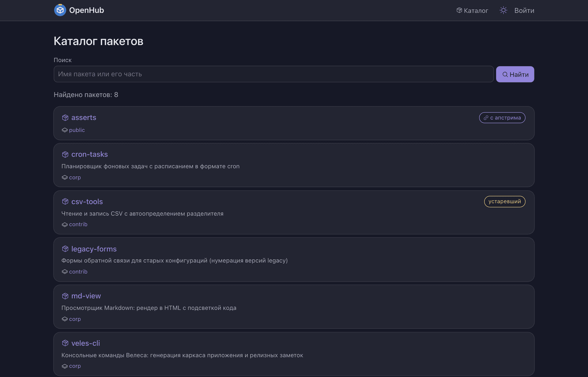Click the Войти login link
Image resolution: width=588 pixels, height=377 pixels.
tap(524, 10)
